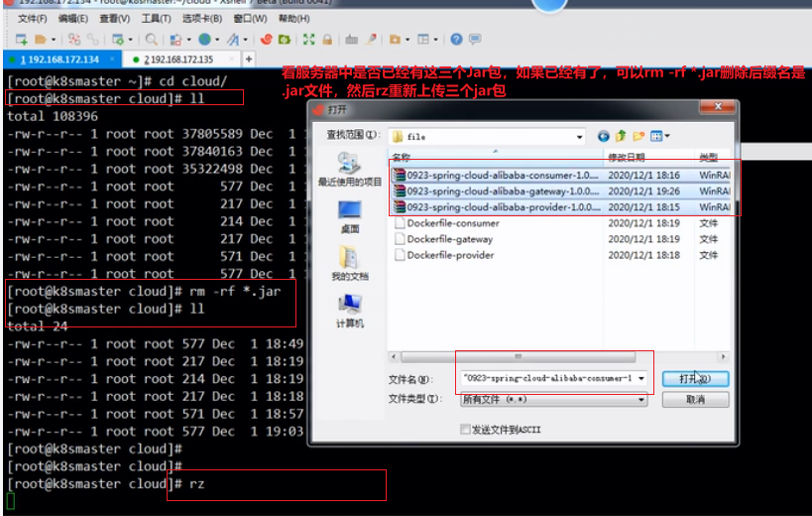
Task: Open the 编辑(E) menu
Action: tap(73, 19)
